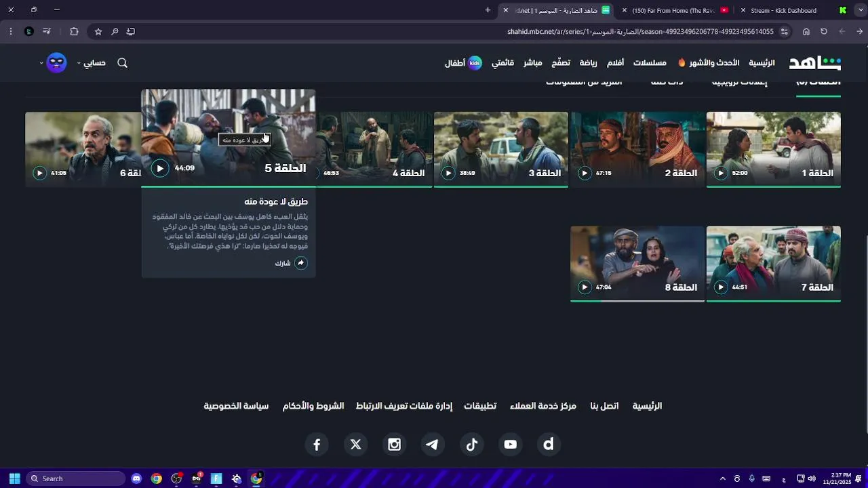Open the media control playlist icon
The height and width of the screenshot is (488, 868).
point(47,31)
